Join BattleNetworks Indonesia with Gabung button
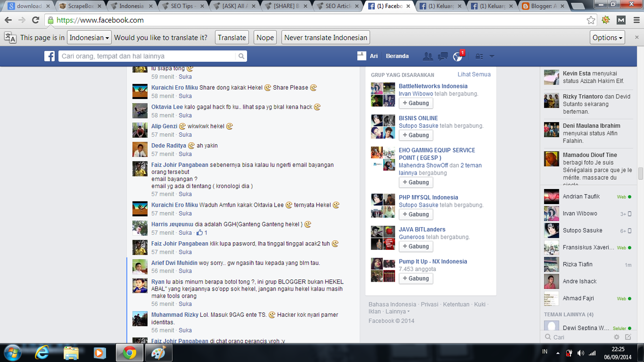The width and height of the screenshot is (644, 362). 416,103
